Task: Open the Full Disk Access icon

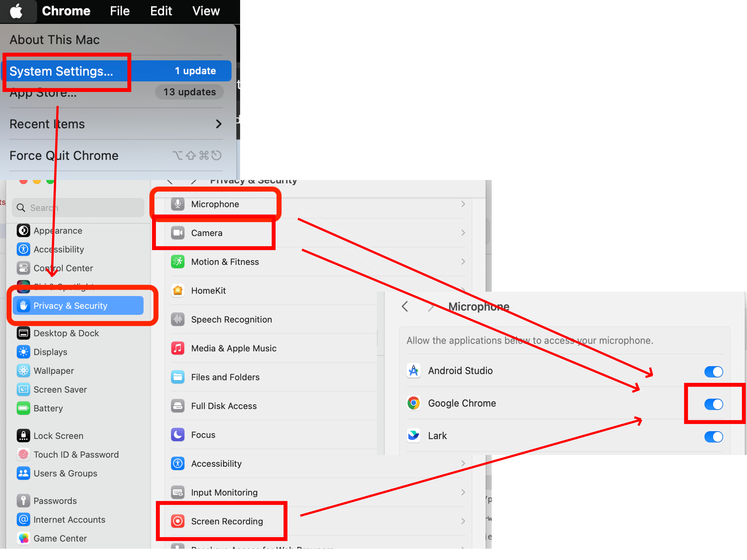Action: click(x=178, y=406)
